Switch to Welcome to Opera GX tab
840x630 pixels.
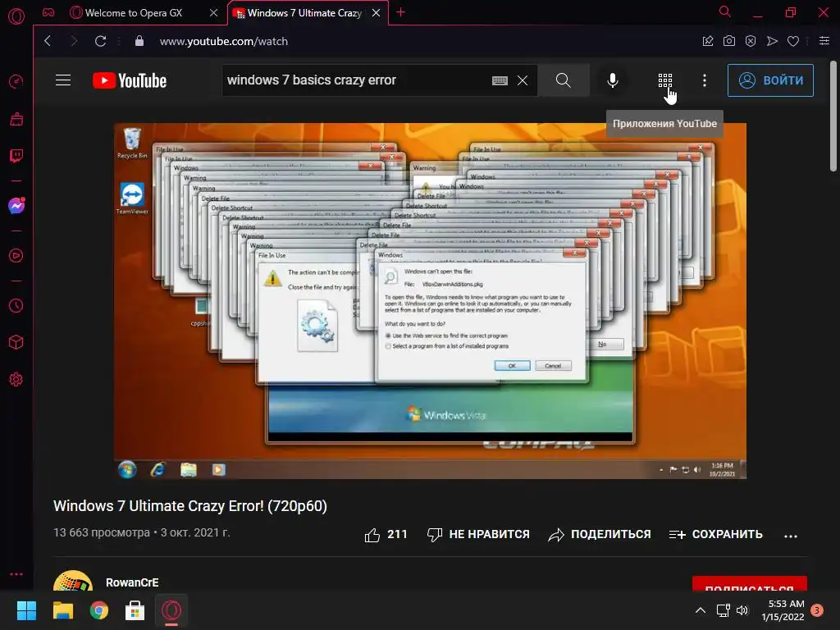tap(133, 13)
